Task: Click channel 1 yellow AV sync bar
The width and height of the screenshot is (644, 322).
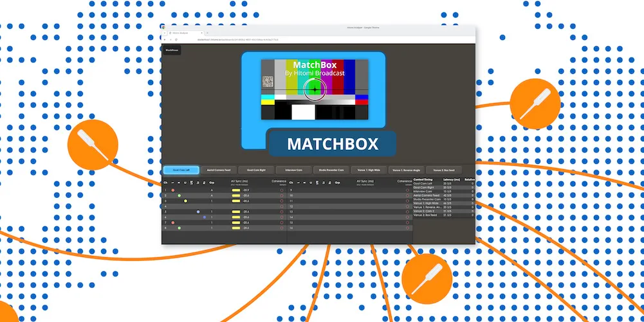Action: [235, 190]
